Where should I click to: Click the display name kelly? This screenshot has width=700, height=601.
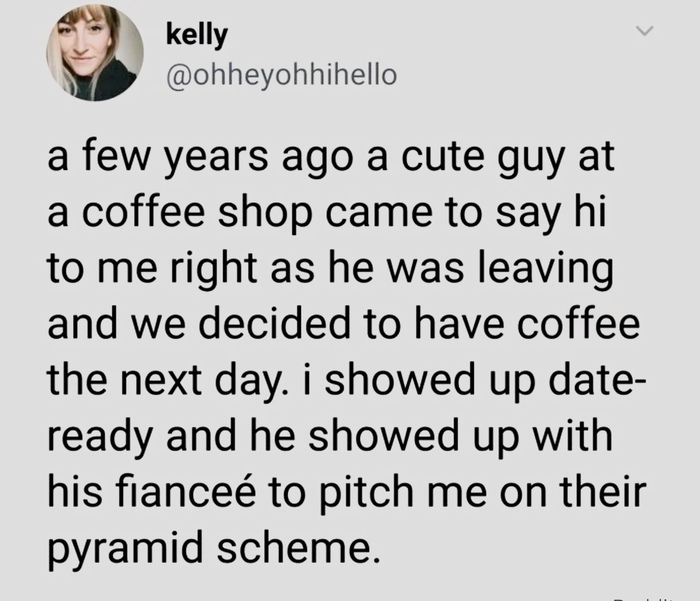(x=199, y=34)
